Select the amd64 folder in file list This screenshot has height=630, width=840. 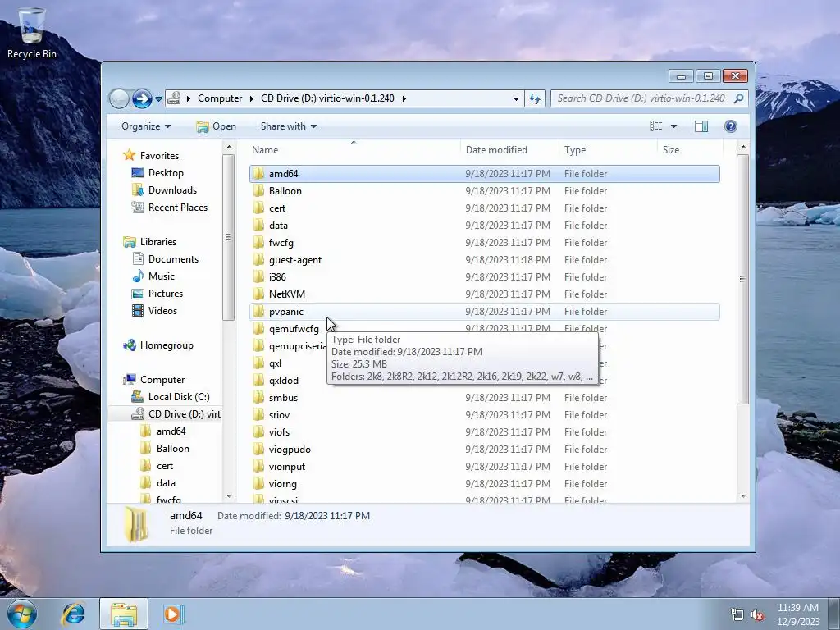[484, 174]
